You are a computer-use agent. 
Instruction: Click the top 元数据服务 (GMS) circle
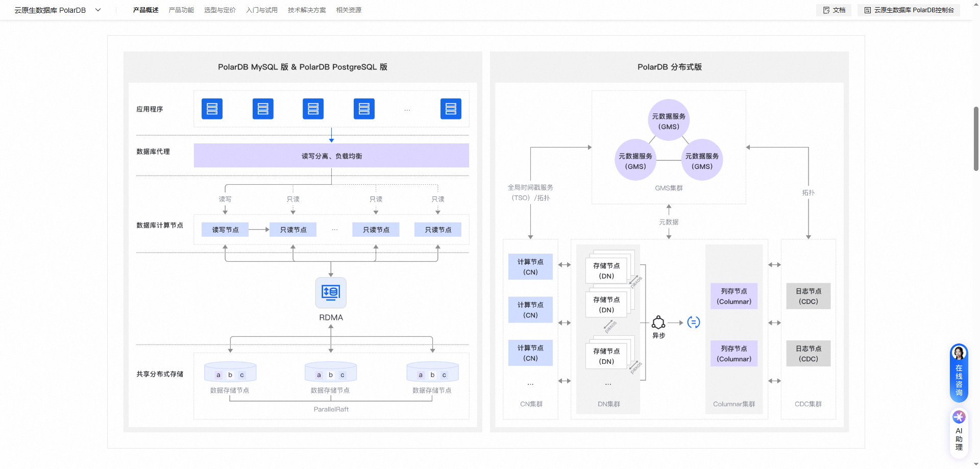[x=669, y=119]
